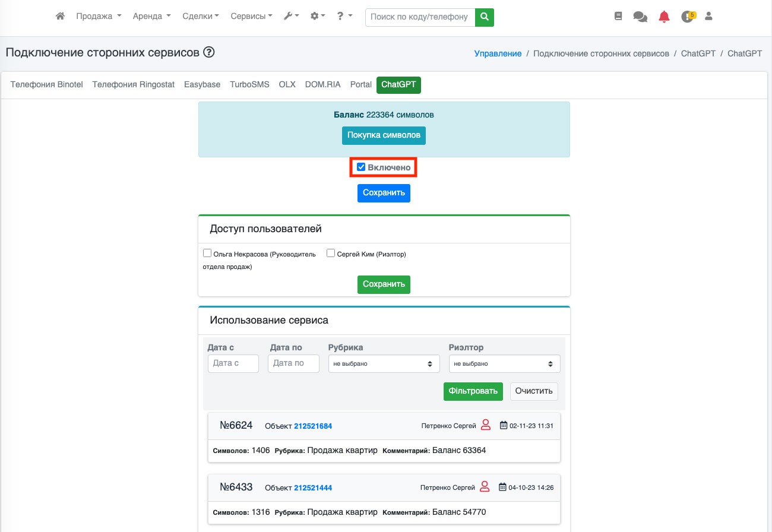
Task: Click the red notifications bell
Action: (x=664, y=17)
